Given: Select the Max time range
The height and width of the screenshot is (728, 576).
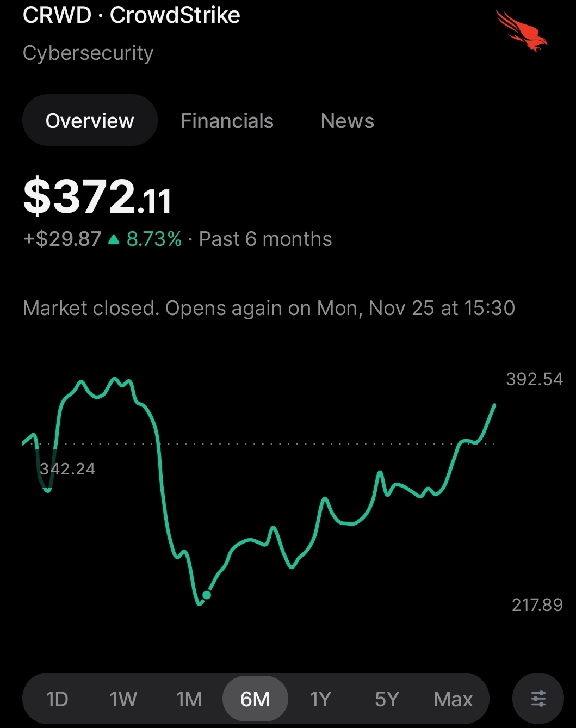Looking at the screenshot, I should tap(453, 699).
